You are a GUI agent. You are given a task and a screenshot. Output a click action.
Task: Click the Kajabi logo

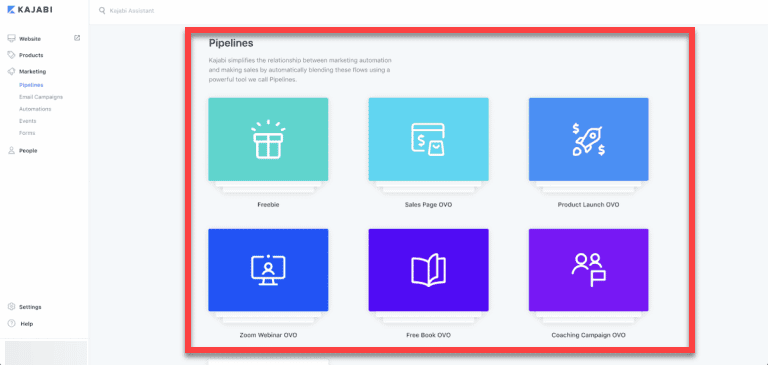(x=29, y=10)
